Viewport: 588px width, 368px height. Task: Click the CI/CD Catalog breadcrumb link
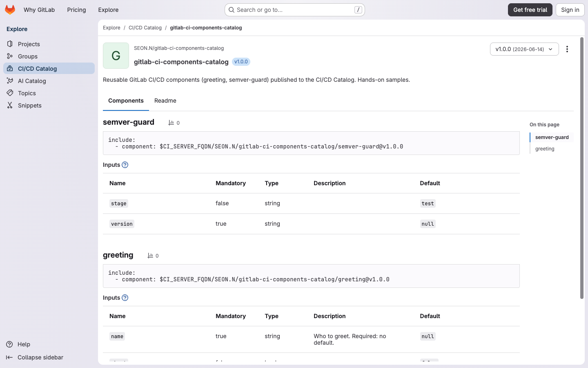point(145,28)
